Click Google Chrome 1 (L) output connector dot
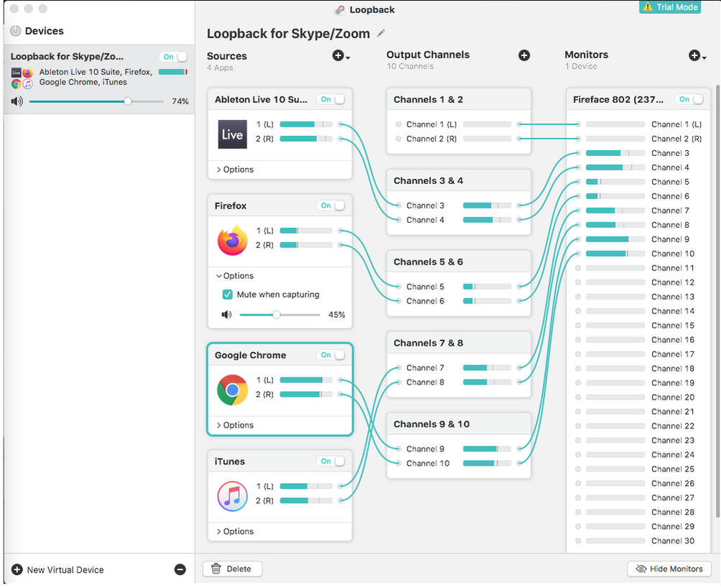The height and width of the screenshot is (588, 721). [341, 380]
